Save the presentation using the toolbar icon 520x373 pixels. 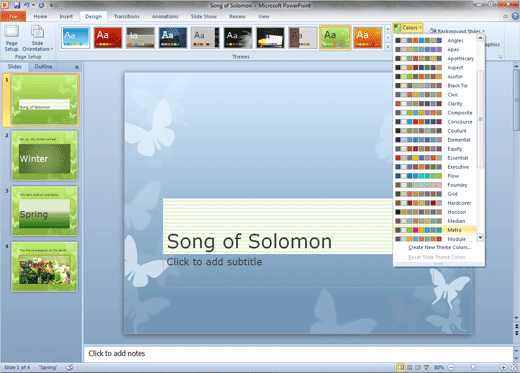17,5
